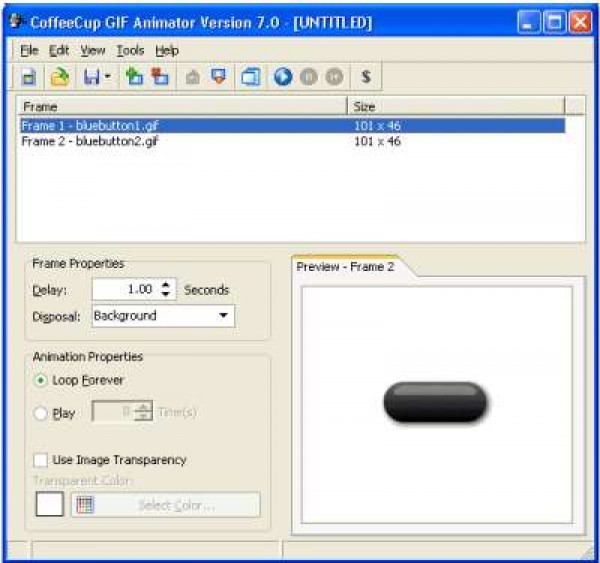Click the greyed-out move frame up icon
Viewport: 600px width, 563px height.
click(x=192, y=77)
